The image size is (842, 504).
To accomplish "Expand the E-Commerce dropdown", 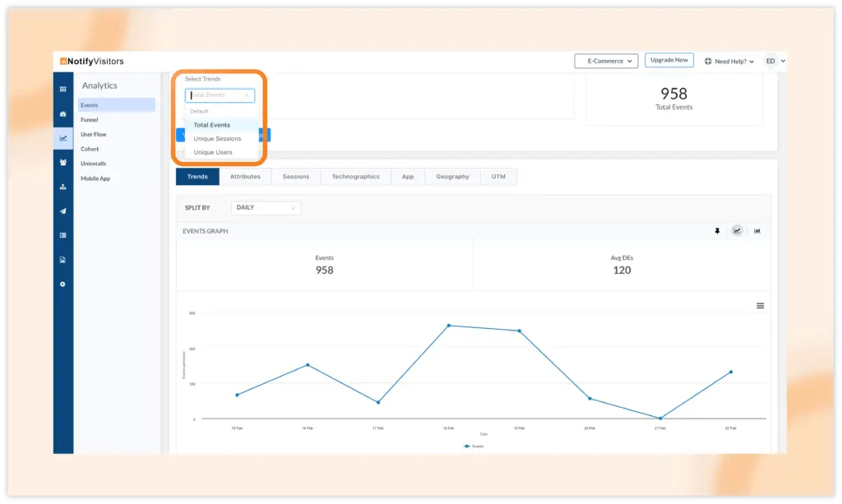I will point(606,61).
